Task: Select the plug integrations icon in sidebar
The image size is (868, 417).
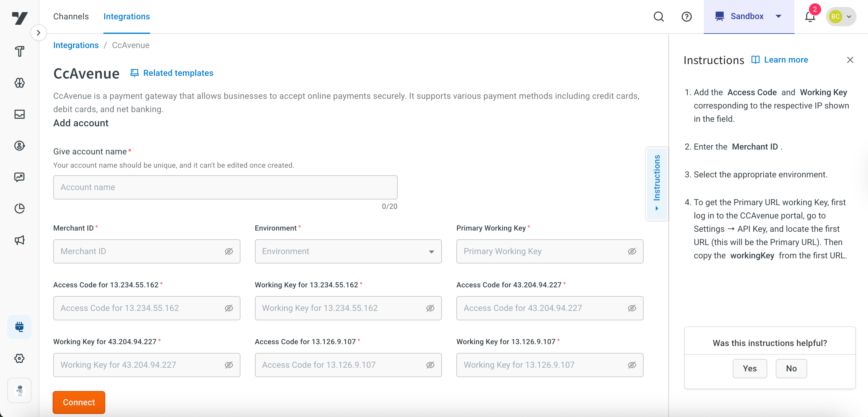Action: tap(20, 326)
